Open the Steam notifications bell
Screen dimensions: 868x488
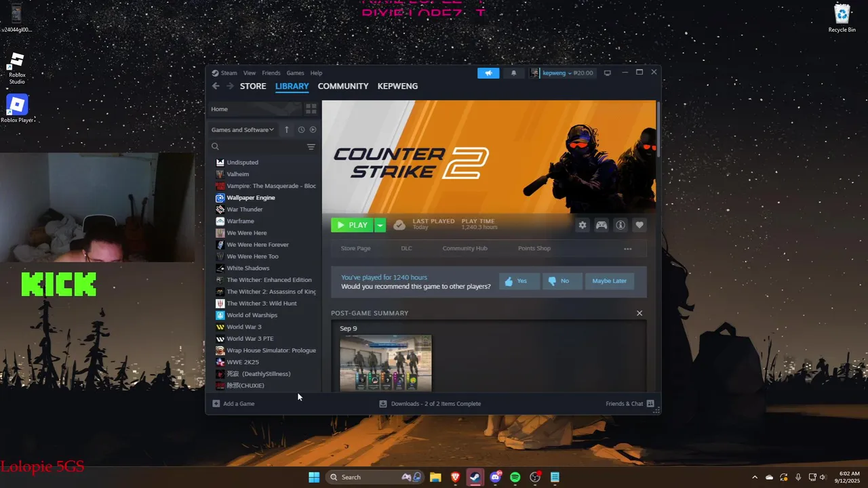point(513,73)
